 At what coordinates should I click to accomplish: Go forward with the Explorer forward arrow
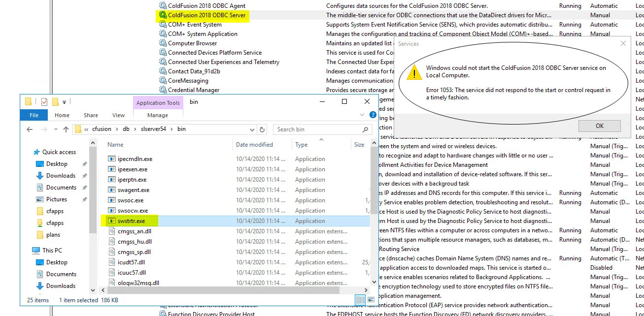[x=44, y=129]
